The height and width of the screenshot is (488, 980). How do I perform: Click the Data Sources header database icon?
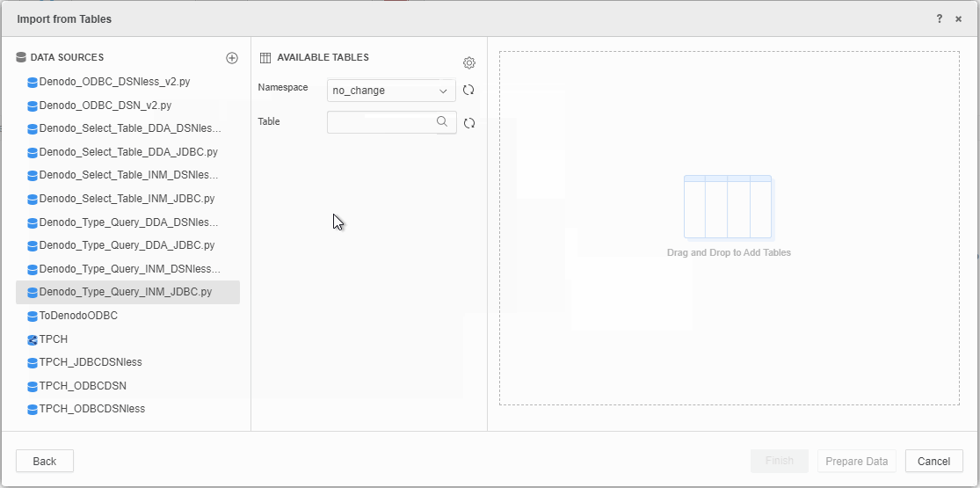[x=20, y=57]
